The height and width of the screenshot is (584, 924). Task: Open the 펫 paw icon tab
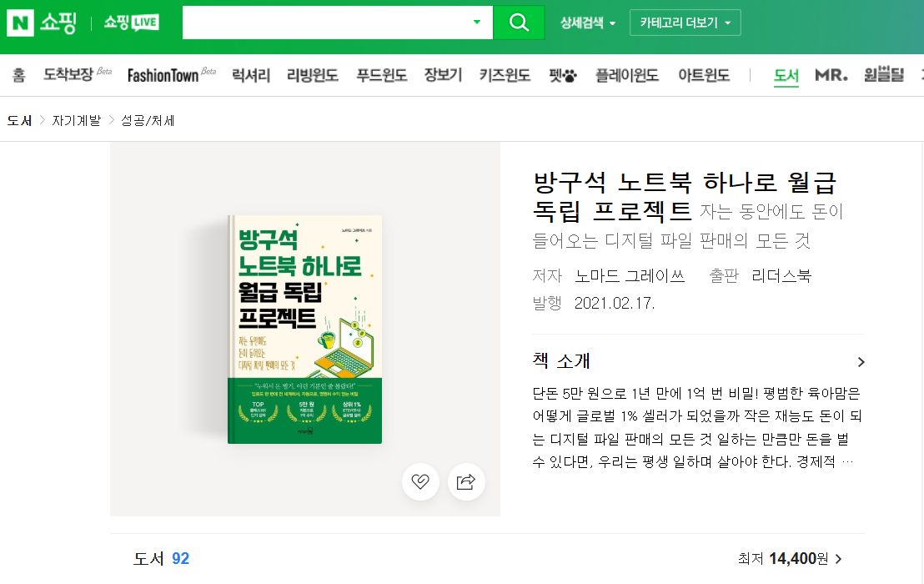tap(563, 75)
